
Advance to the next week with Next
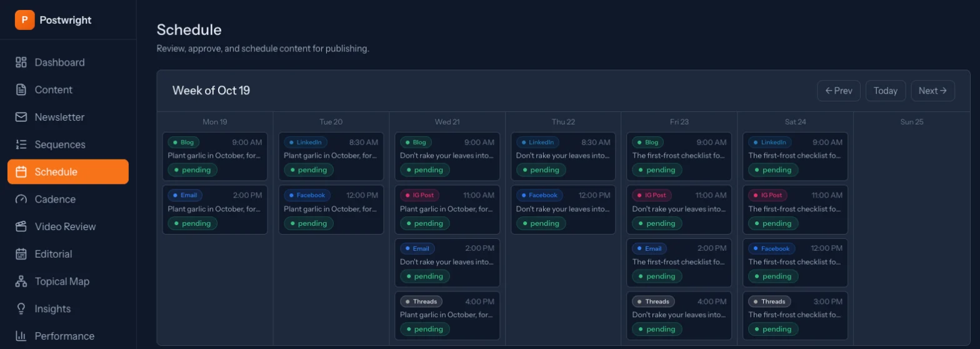click(x=932, y=91)
